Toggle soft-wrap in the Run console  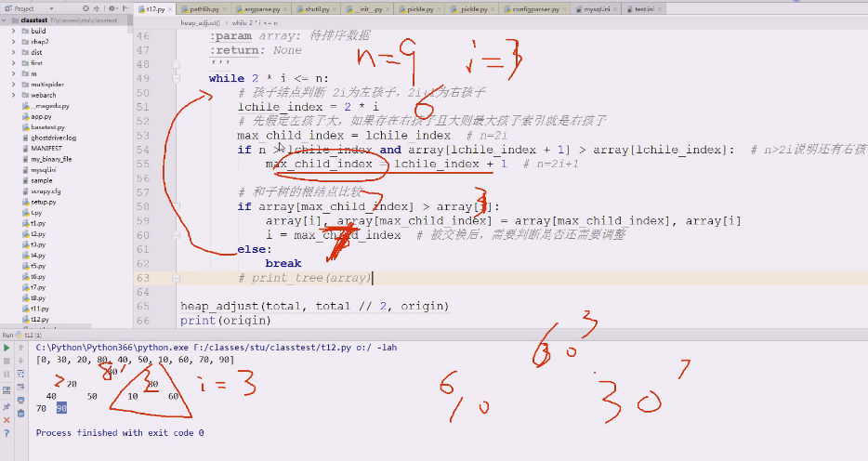tap(21, 375)
